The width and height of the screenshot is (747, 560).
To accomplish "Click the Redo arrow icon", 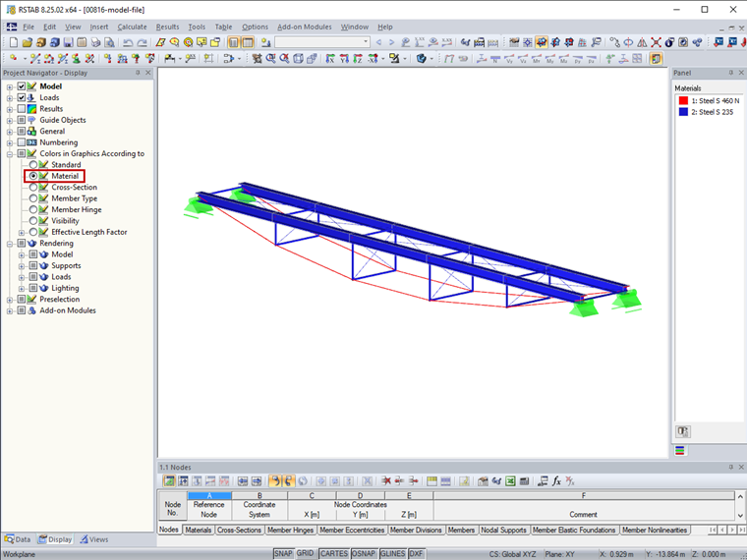I will 142,42.
